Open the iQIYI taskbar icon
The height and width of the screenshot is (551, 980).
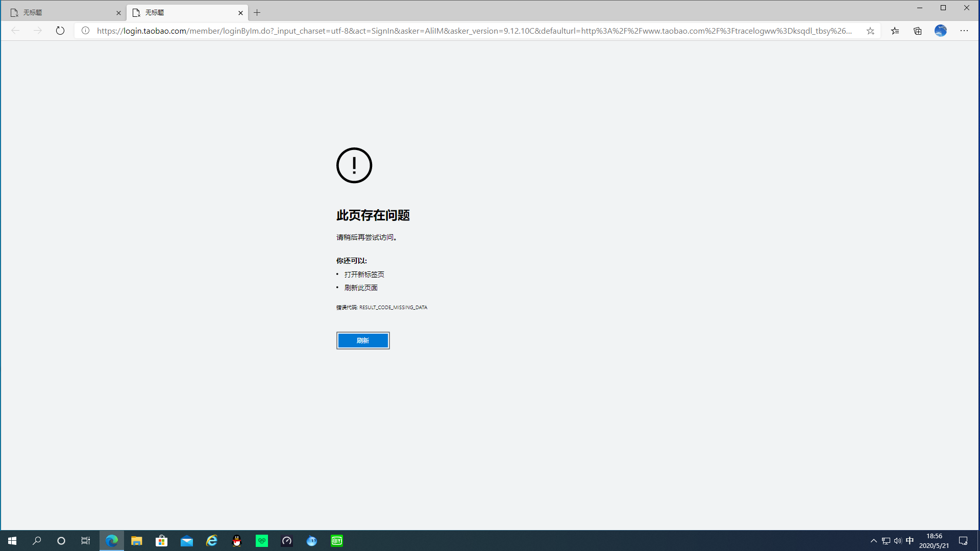337,541
